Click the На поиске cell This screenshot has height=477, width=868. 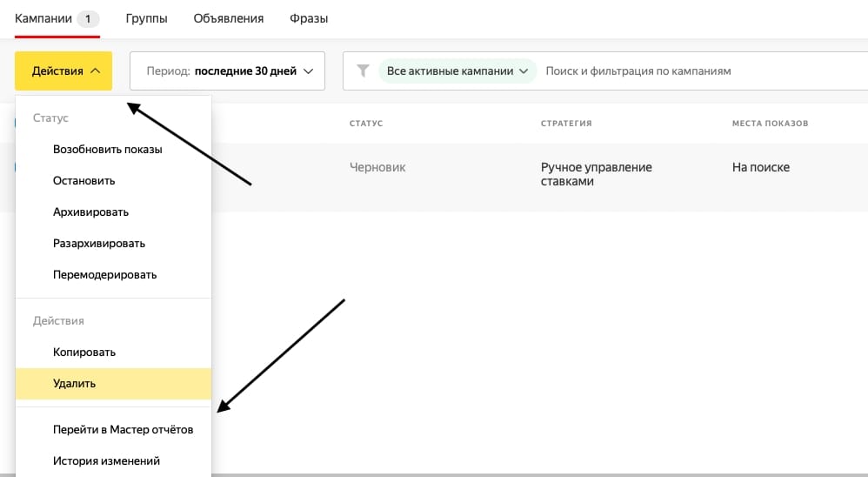pyautogui.click(x=761, y=167)
